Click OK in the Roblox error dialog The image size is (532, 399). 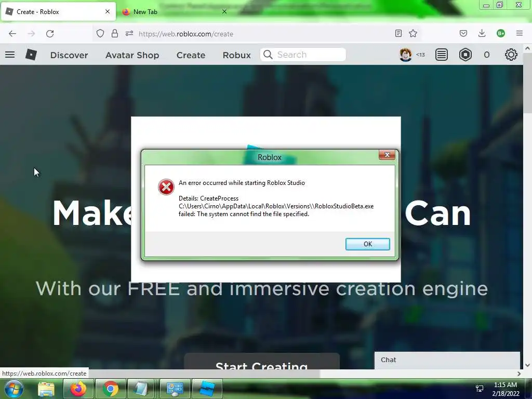click(x=367, y=244)
